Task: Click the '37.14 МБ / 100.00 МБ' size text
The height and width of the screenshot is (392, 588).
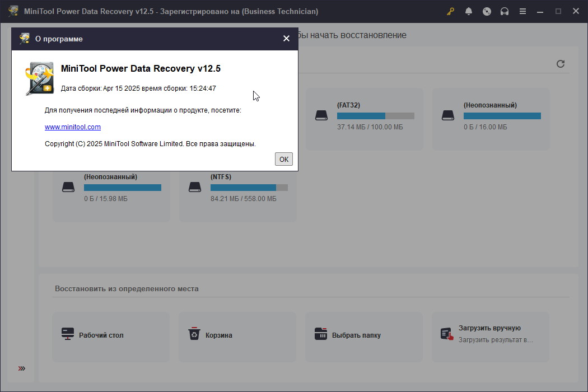Action: (370, 127)
